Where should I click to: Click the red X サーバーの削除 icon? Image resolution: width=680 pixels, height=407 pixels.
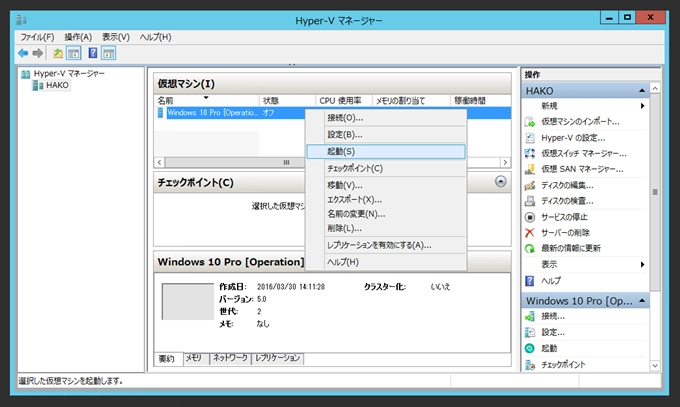coord(530,233)
